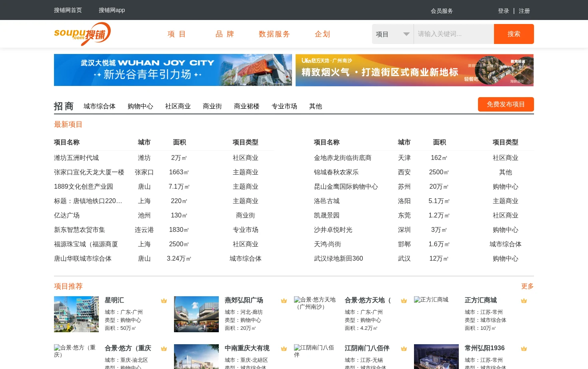The width and height of the screenshot is (588, 369).
Task: Open project 亿达广场
Action: (x=67, y=215)
